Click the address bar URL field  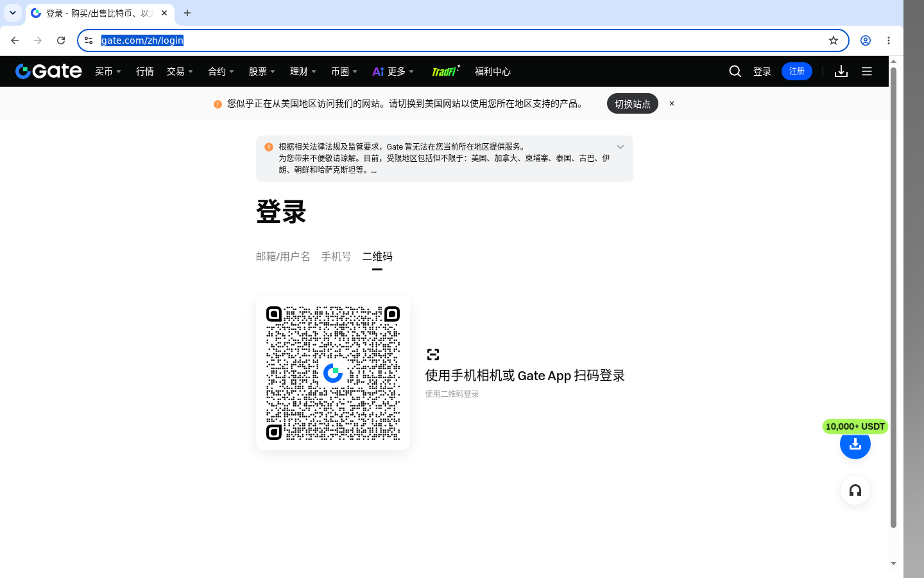[x=462, y=40]
